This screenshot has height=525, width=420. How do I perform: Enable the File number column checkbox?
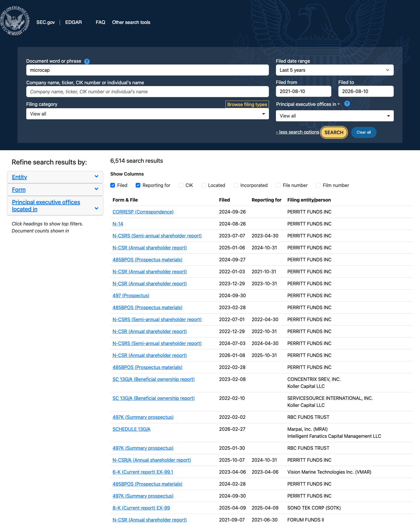(278, 185)
